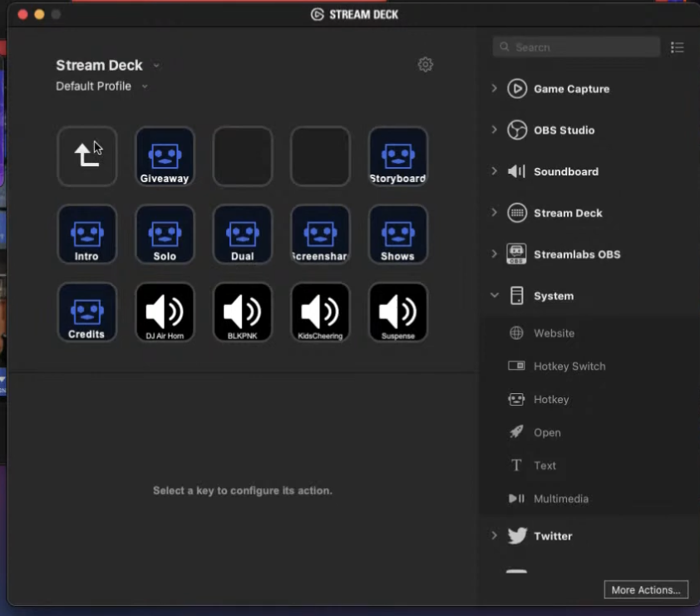700x616 pixels.
Task: Click the More Actions... button
Action: [x=646, y=589]
